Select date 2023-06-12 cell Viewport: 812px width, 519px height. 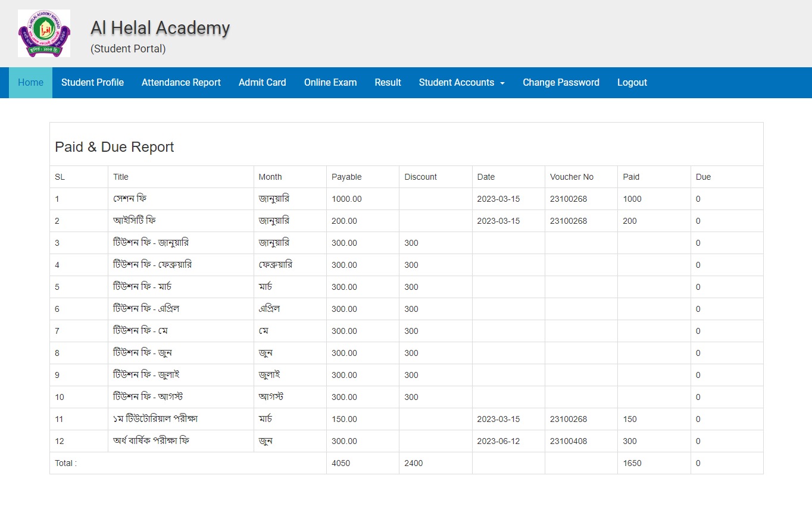tap(498, 441)
